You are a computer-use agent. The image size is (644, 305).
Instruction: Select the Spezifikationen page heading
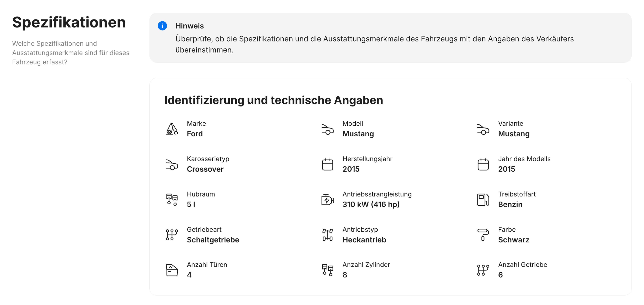click(x=69, y=22)
